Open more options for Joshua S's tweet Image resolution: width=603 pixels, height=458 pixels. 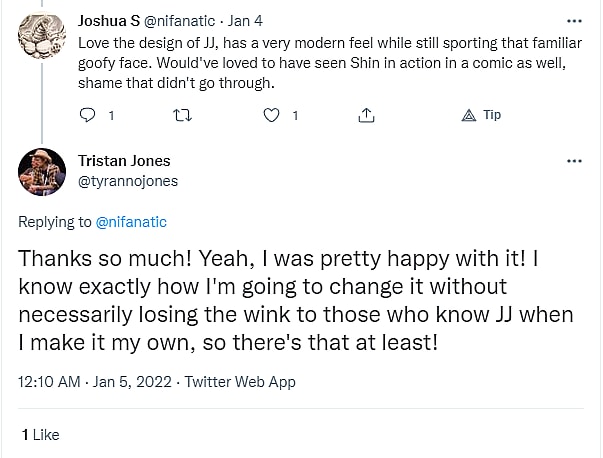(x=573, y=20)
